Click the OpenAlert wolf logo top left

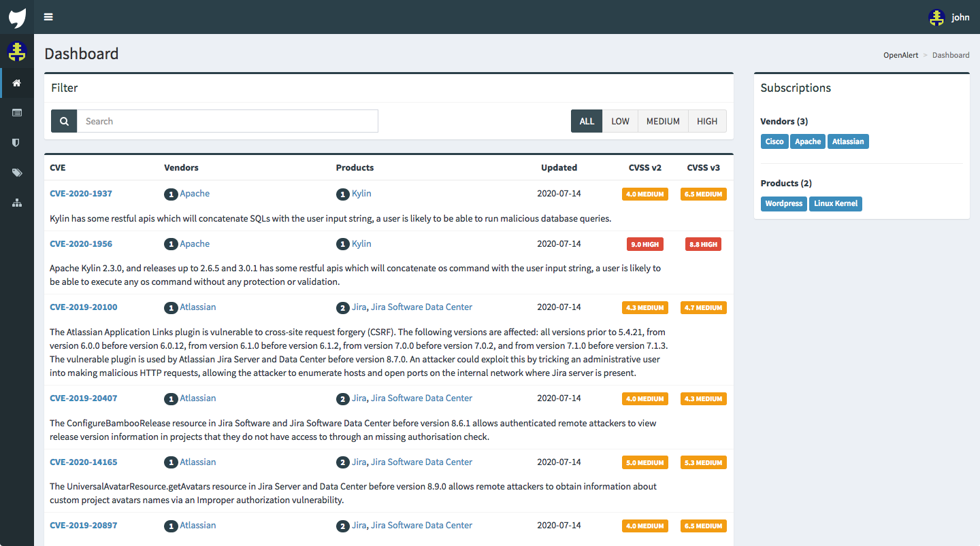click(16, 17)
